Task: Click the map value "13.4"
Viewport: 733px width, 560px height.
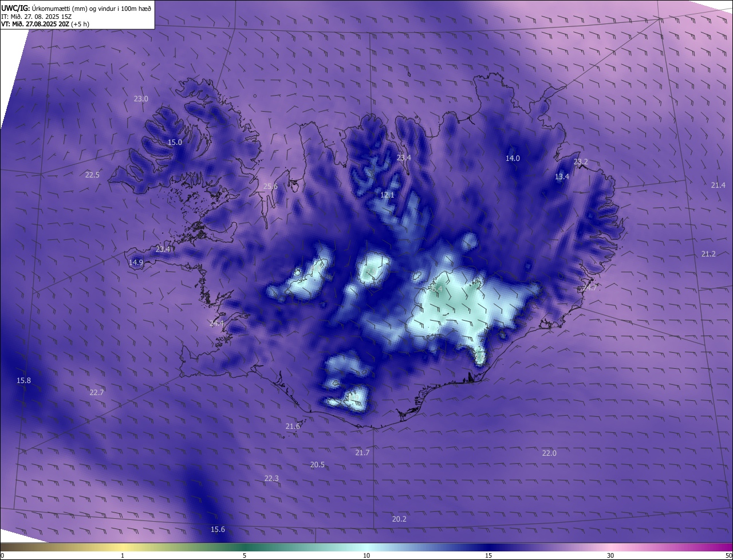Action: pos(562,176)
